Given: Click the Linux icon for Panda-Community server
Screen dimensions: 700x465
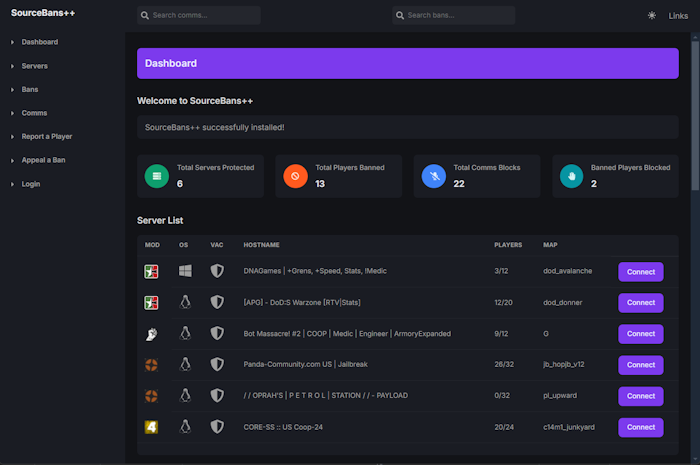Looking at the screenshot, I should 185,365.
